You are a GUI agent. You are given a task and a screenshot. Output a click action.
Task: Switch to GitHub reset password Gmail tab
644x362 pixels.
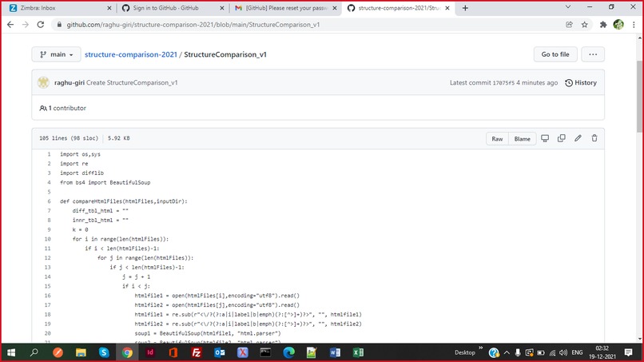pos(285,8)
